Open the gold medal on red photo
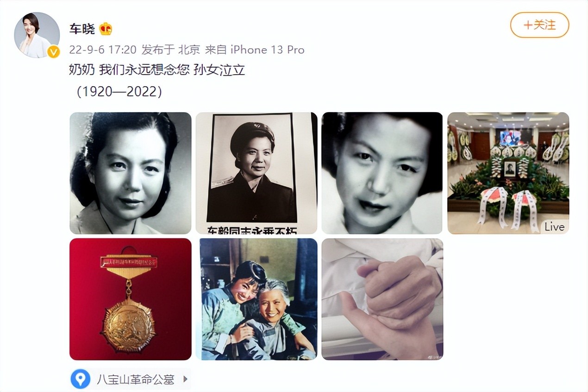 coord(131,299)
